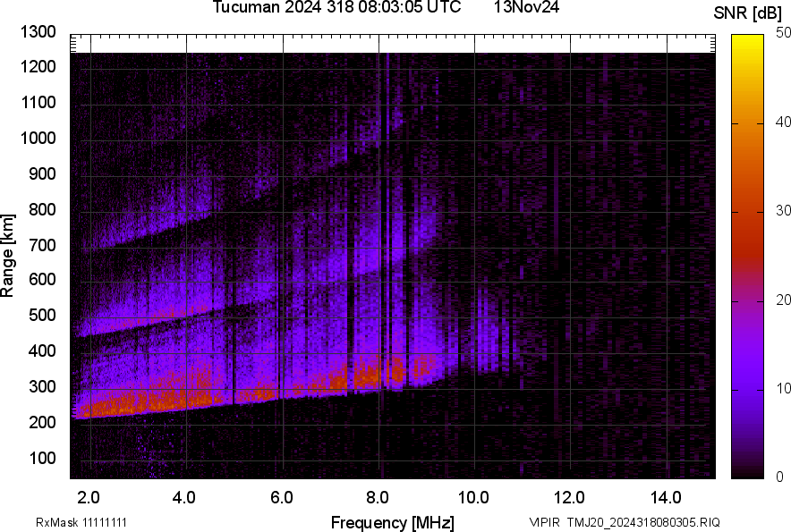Click the 8.0 frequency tick label
This screenshot has height=532, width=791.
coord(378,497)
